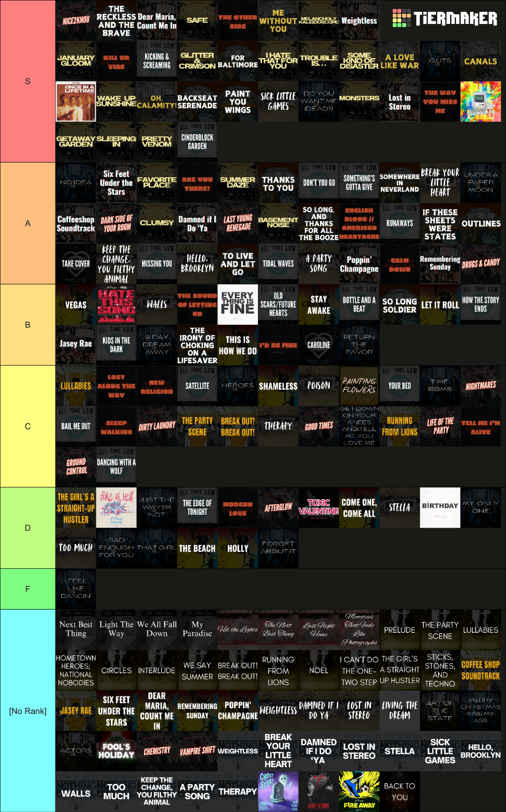Select the green F tier label
The width and height of the screenshot is (506, 812).
(x=28, y=589)
